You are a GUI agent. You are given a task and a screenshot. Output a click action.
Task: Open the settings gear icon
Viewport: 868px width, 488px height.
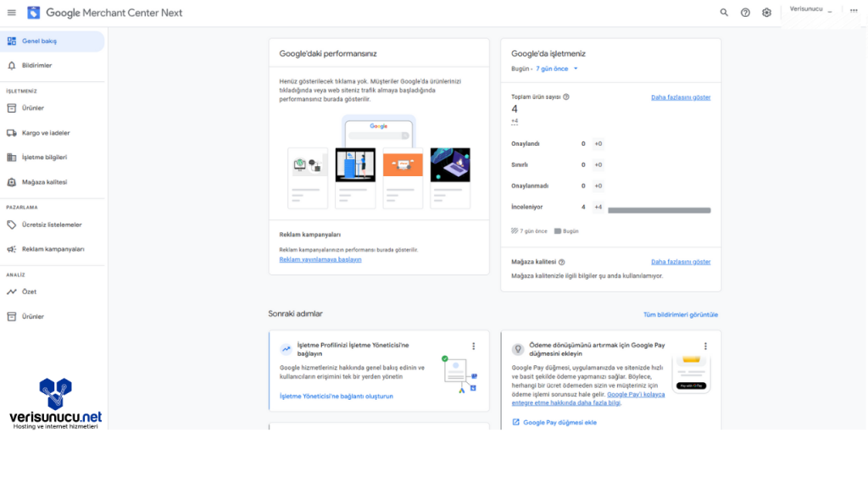point(766,12)
